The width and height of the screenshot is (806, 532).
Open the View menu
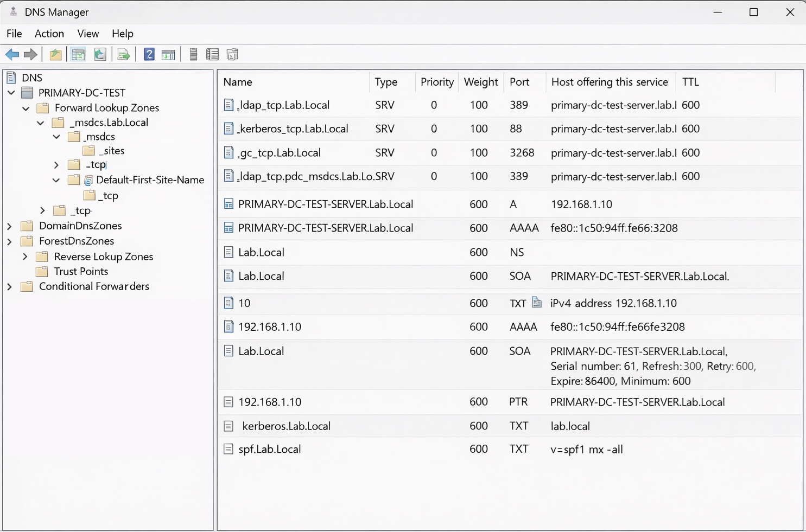pos(88,34)
